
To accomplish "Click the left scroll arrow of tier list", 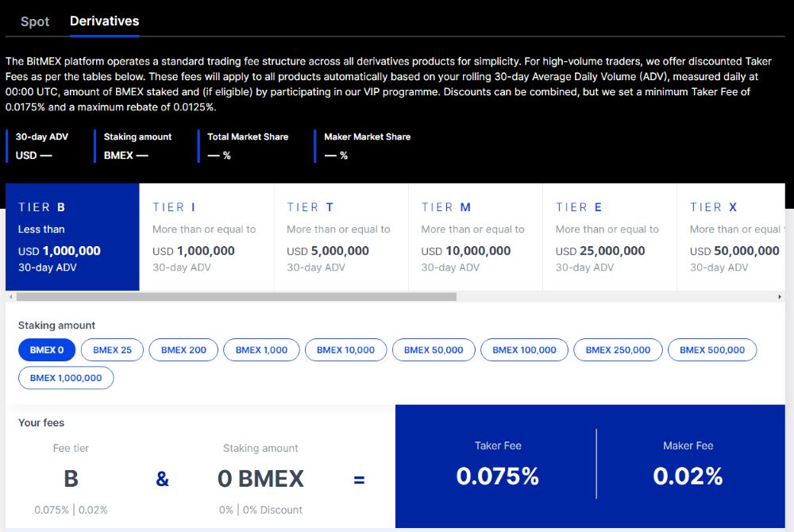I will tap(10, 297).
